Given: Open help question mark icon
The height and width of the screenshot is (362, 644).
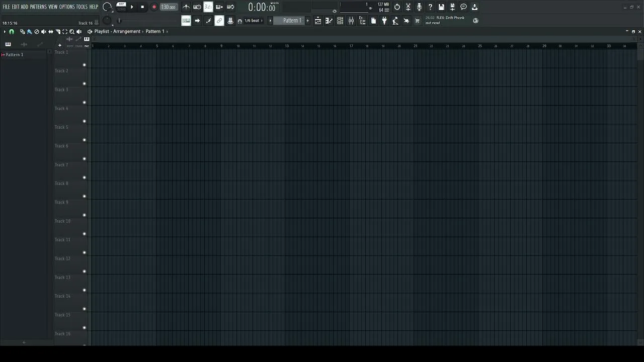Looking at the screenshot, I should point(430,7).
